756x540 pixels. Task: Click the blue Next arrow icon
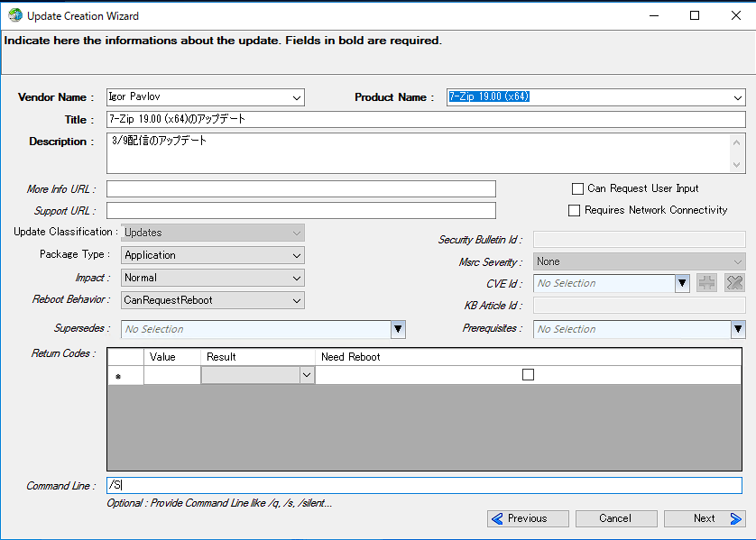click(735, 518)
